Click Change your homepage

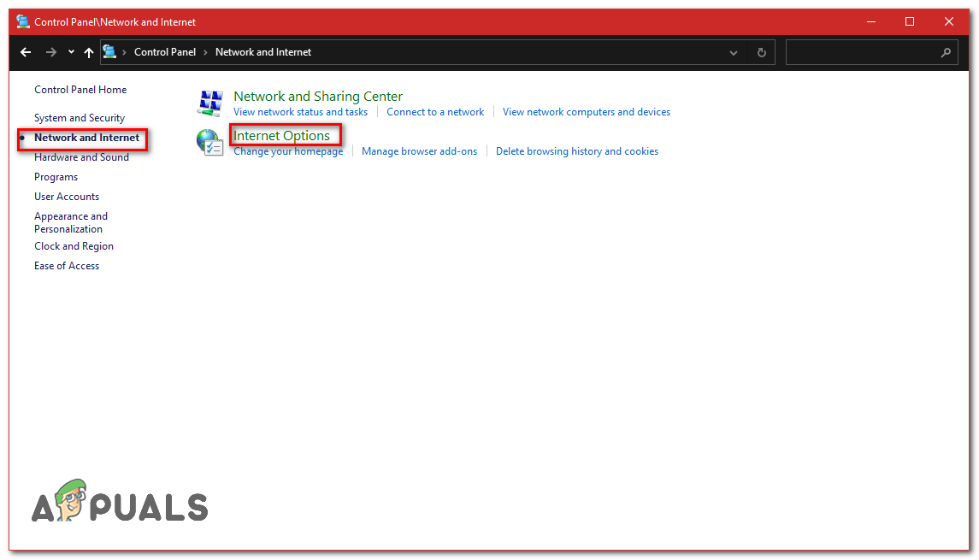click(x=287, y=150)
